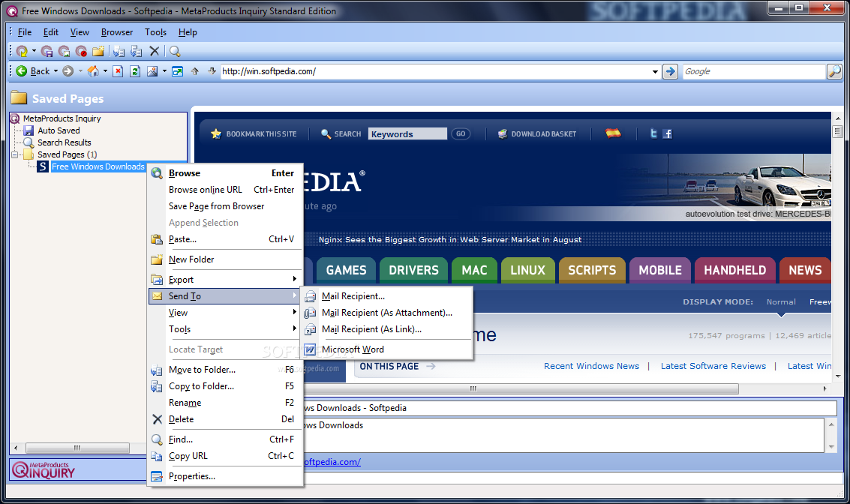This screenshot has width=850, height=504.
Task: Click the GO search button
Action: click(x=460, y=133)
